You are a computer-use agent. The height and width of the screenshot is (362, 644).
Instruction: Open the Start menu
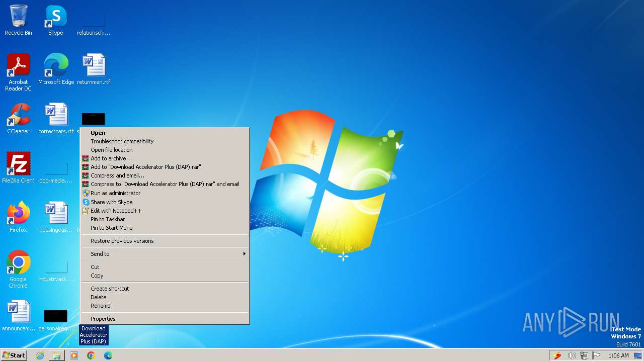coord(14,355)
